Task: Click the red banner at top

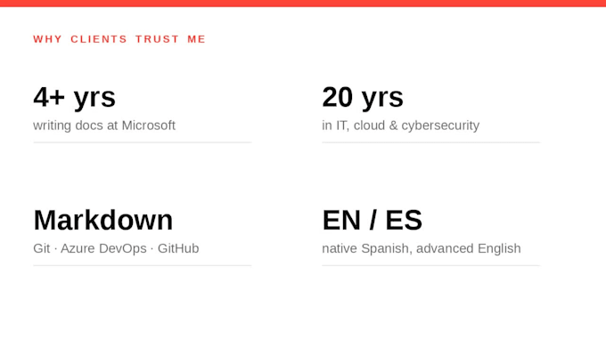Action: [303, 3]
